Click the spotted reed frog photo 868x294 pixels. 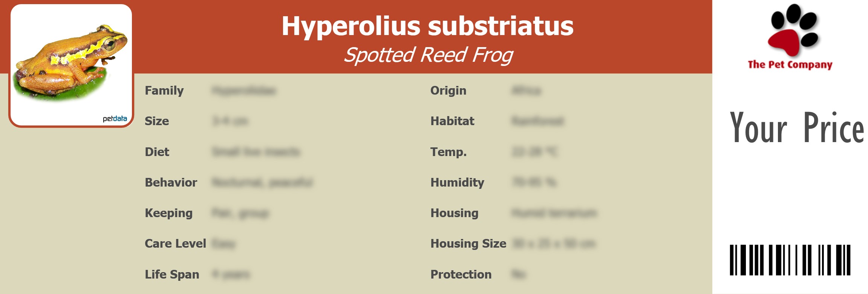point(71,62)
